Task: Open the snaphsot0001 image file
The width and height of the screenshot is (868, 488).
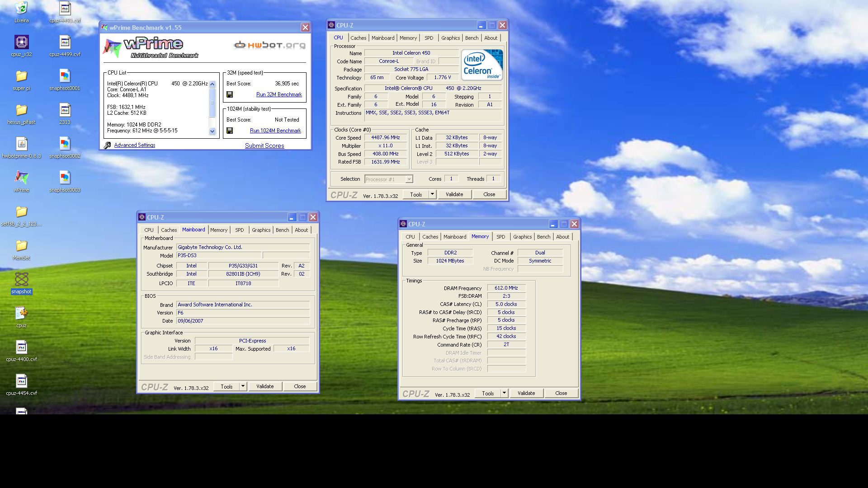Action: (65, 76)
